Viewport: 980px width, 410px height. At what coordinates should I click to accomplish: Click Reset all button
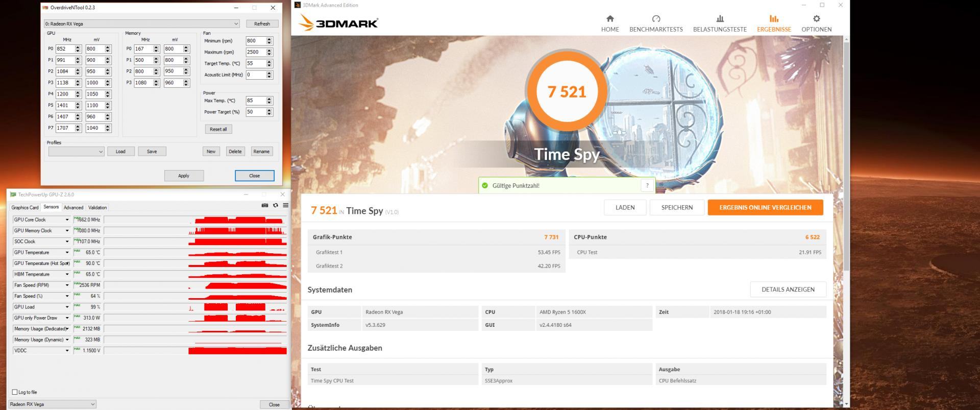[218, 129]
